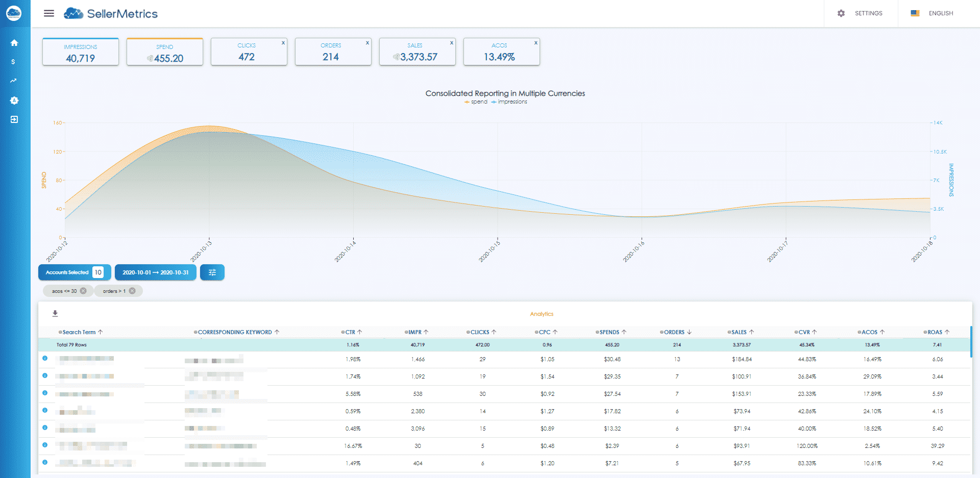
Task: Open the trending chart sidebar page
Action: [x=13, y=81]
